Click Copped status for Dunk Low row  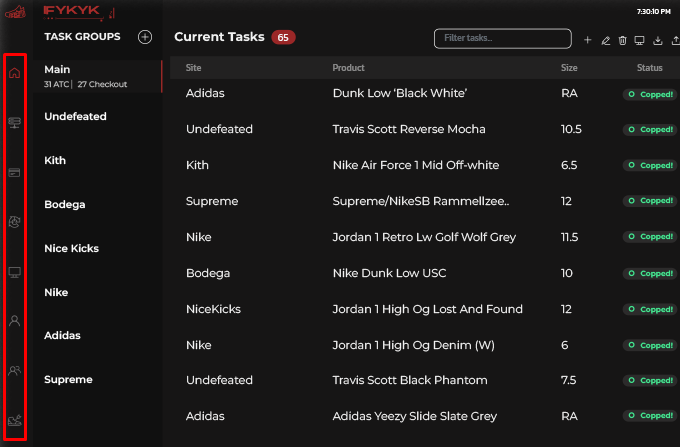click(x=650, y=94)
